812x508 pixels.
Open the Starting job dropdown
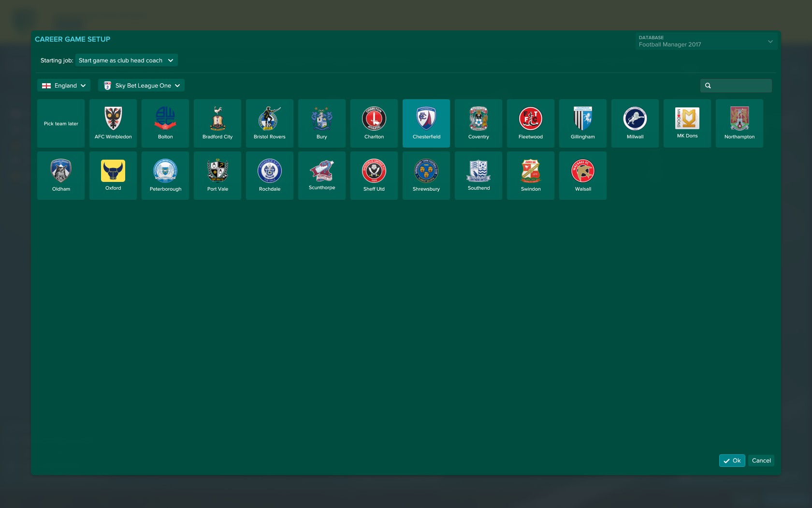[126, 60]
